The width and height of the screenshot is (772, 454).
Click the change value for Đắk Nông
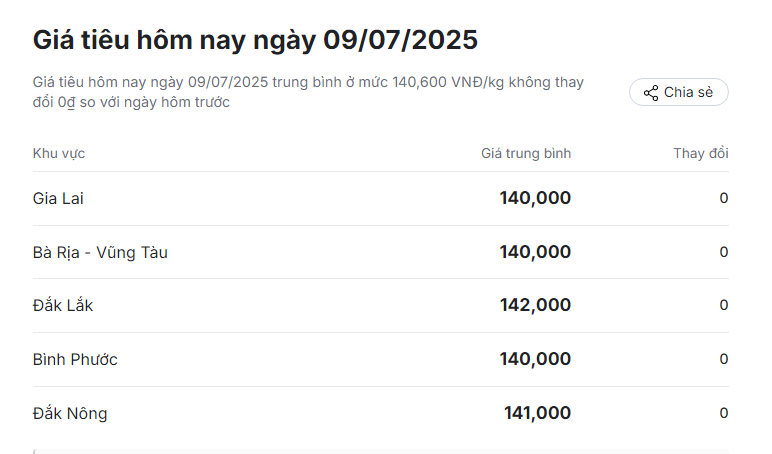click(724, 413)
